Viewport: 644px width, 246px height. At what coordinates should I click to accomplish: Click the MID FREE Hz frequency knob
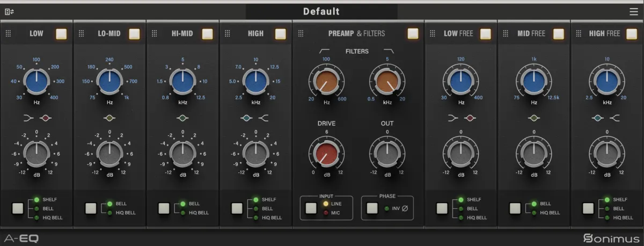534,82
